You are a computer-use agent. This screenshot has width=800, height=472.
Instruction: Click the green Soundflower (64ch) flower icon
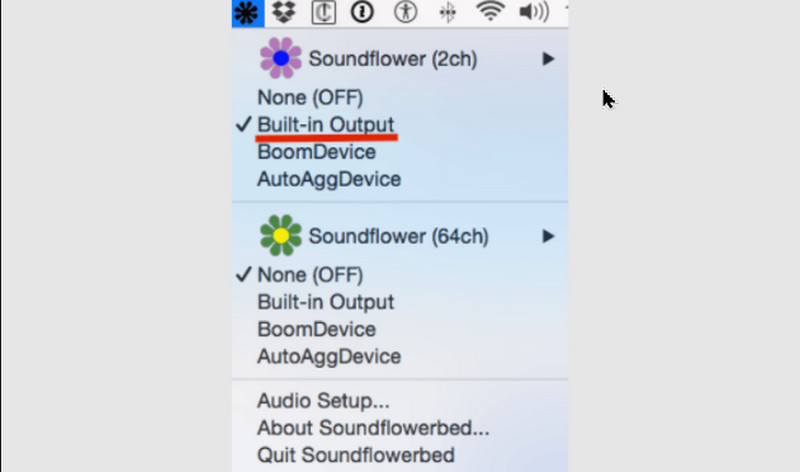(280, 236)
